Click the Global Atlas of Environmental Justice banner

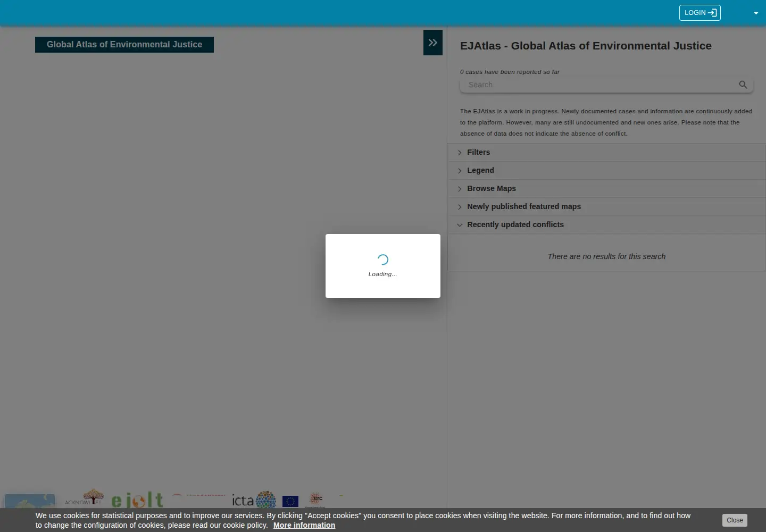coord(124,45)
